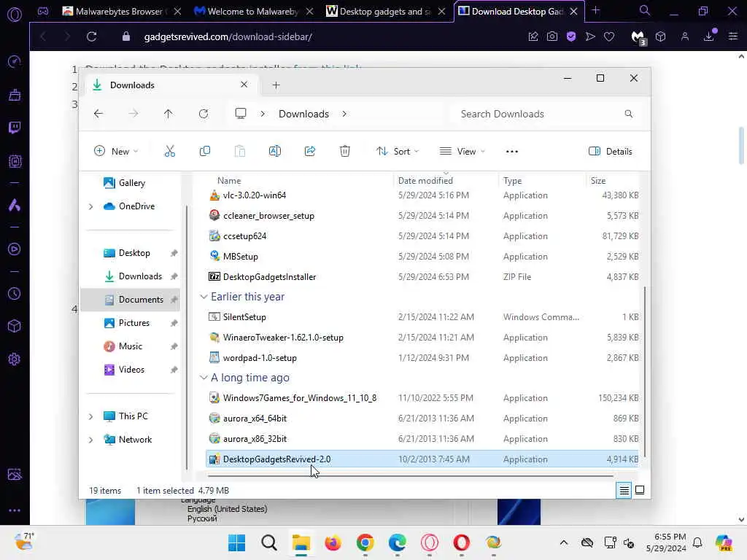Open new tab in Opera GX
Viewport: 747px width, 560px height.
[595, 10]
